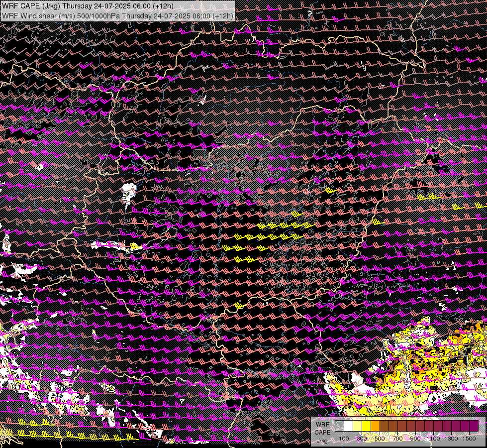Click the WRF Wind shear 500/1000hPa title line
The height and width of the screenshot is (448, 487).
pyautogui.click(x=117, y=16)
